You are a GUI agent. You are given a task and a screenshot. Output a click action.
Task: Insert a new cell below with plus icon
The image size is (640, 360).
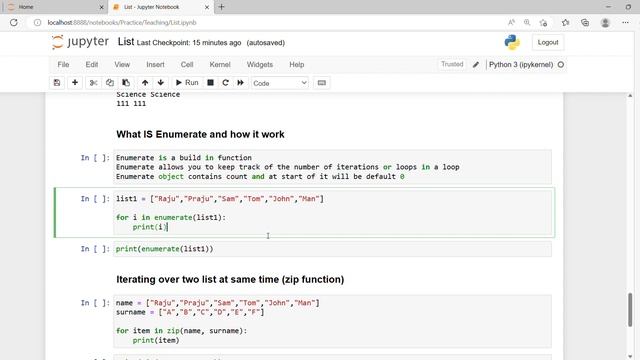click(x=75, y=83)
